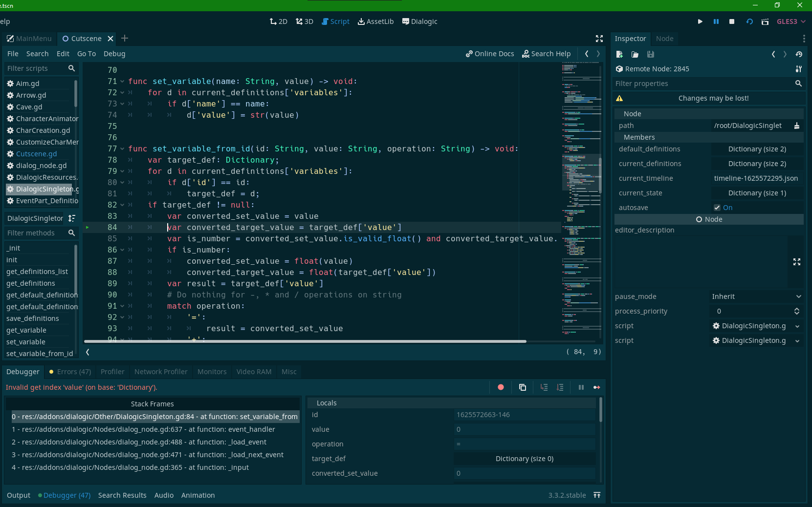Open the edit history icon in Inspector
The width and height of the screenshot is (812, 507).
pos(799,55)
